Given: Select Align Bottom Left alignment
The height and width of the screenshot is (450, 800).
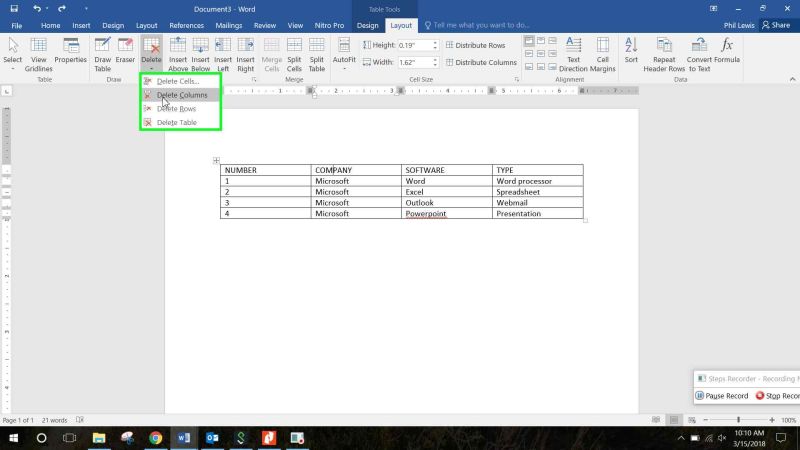Looking at the screenshot, I should pos(529,67).
